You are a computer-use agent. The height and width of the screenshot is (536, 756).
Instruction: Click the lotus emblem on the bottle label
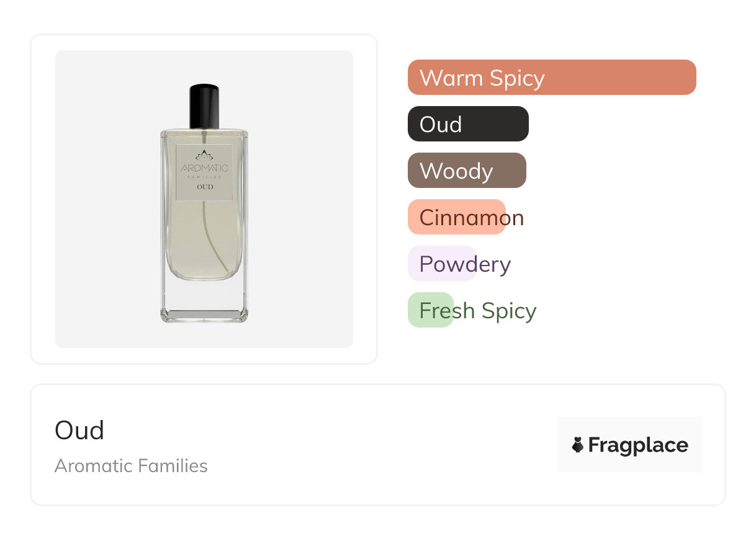click(204, 155)
